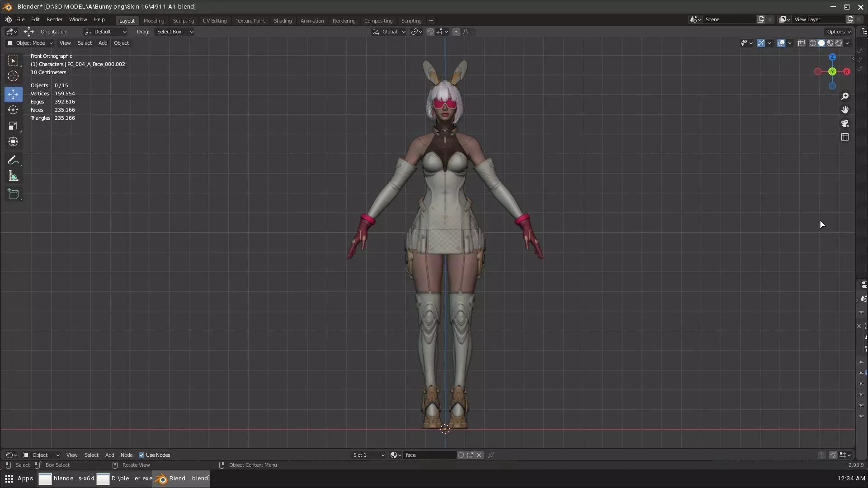Switch to wireframe viewport shading
Image resolution: width=868 pixels, height=488 pixels.
813,43
